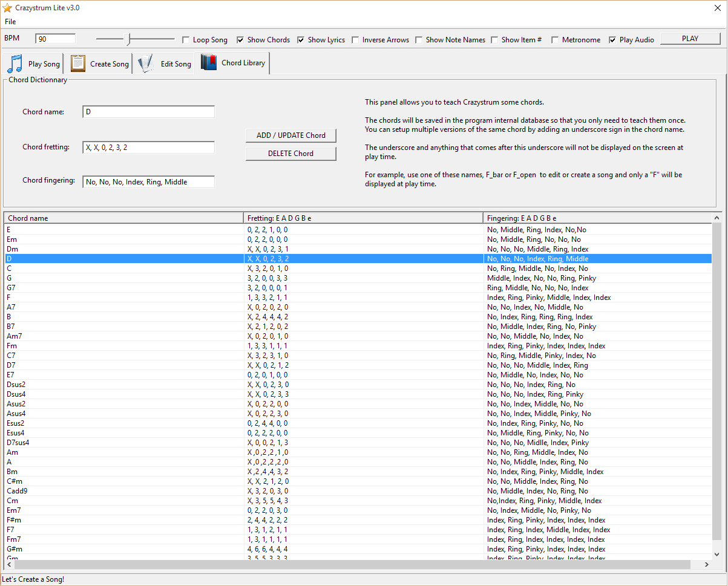Select the G7 chord row

pos(358,288)
